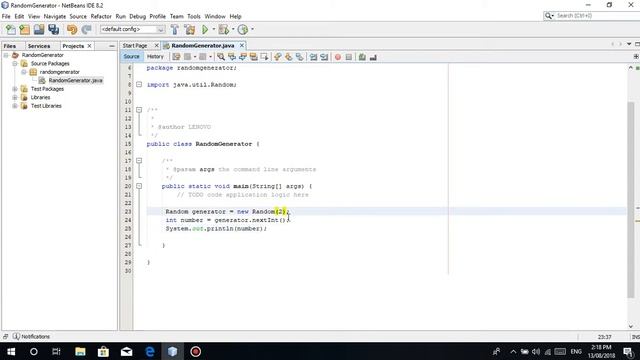
Task: Open the Navigate menu
Action: pos(55,16)
